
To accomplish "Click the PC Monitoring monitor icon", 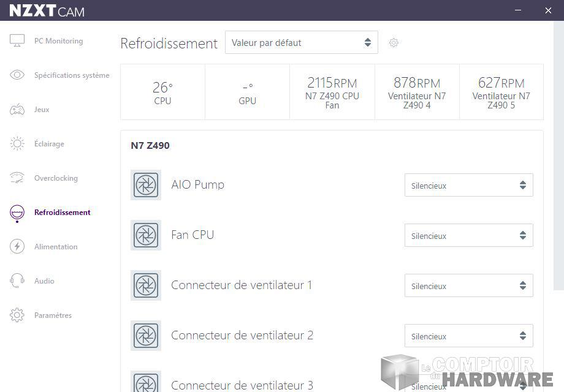I will [x=17, y=41].
